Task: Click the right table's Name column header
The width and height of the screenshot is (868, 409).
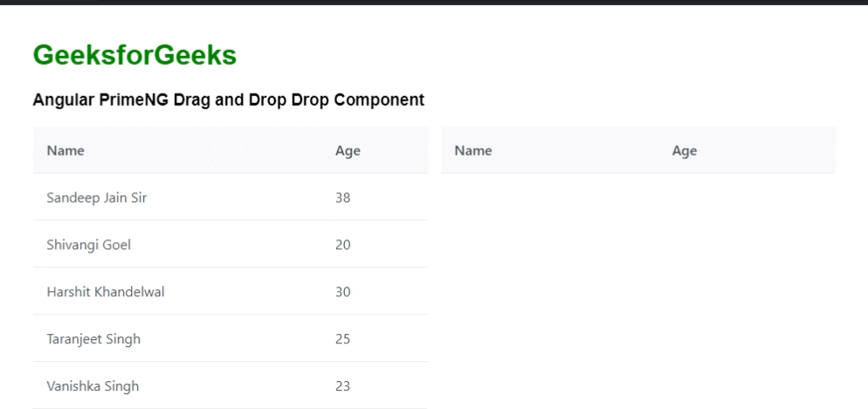Action: tap(473, 150)
